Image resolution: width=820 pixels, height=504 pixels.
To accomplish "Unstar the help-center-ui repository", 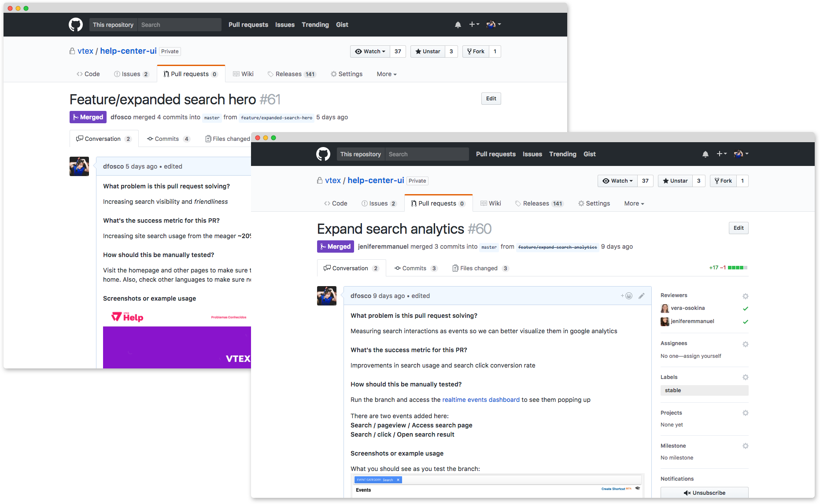I will coord(675,181).
